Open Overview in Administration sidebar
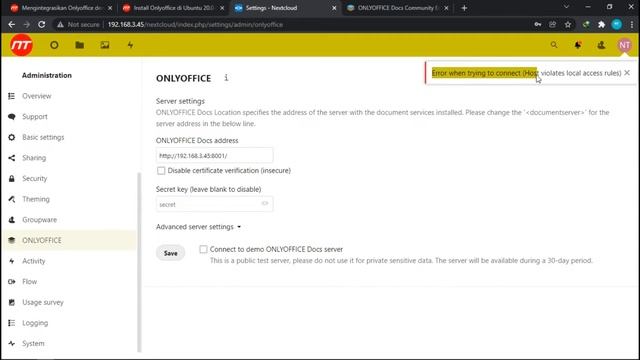Screen dimensions: 640x360 (37, 96)
